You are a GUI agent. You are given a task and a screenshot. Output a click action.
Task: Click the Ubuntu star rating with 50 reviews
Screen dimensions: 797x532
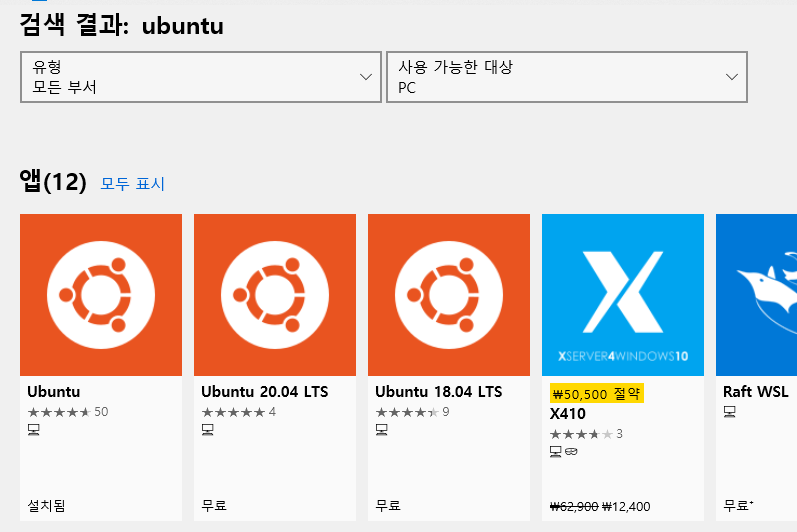tap(68, 412)
